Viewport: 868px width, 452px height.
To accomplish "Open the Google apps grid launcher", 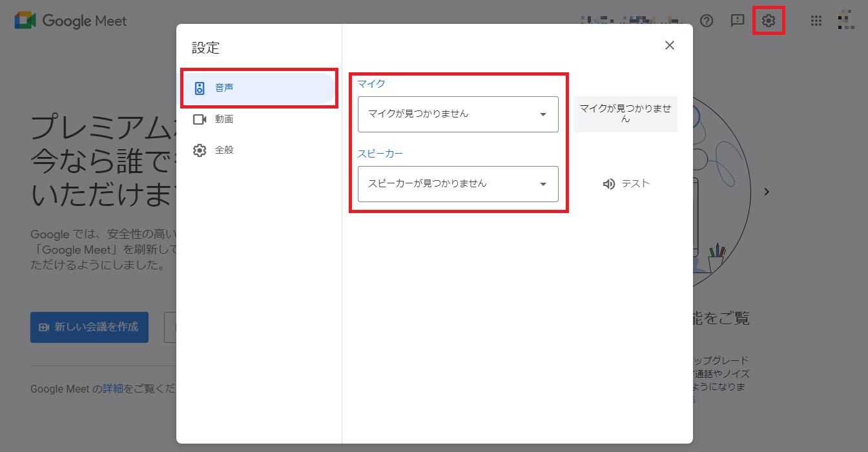I will 816,21.
